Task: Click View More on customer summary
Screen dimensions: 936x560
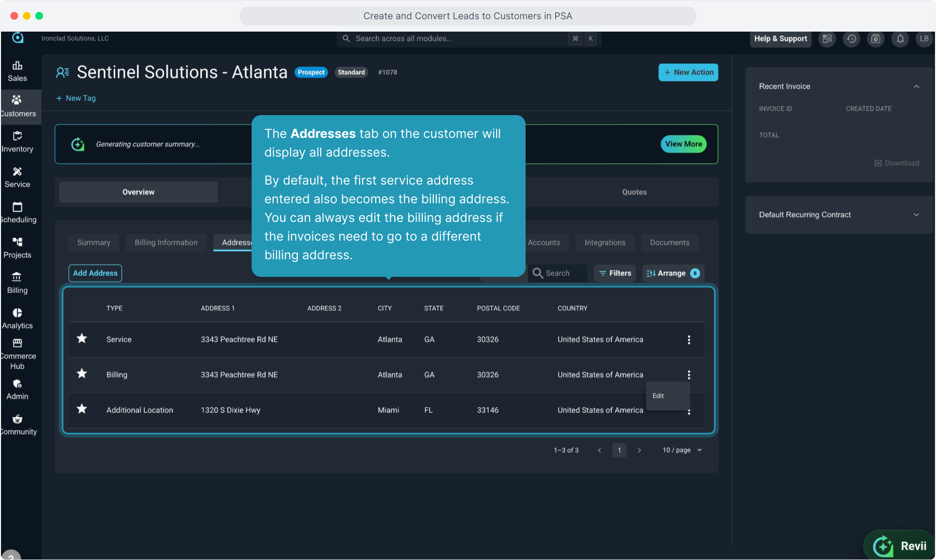Action: pyautogui.click(x=683, y=144)
